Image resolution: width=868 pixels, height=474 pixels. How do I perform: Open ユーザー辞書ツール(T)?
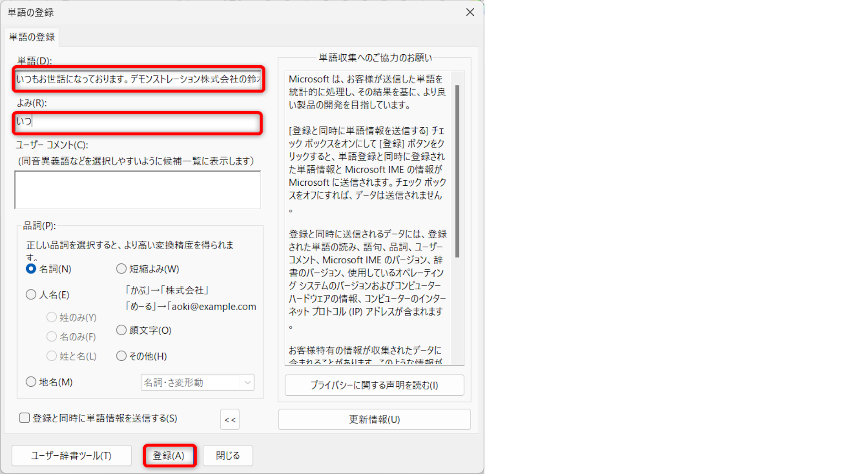click(x=71, y=455)
